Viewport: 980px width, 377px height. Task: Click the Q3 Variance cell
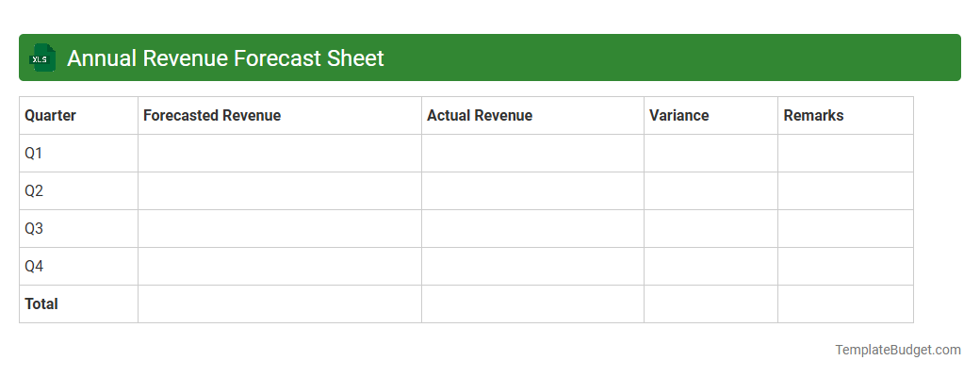pyautogui.click(x=711, y=229)
